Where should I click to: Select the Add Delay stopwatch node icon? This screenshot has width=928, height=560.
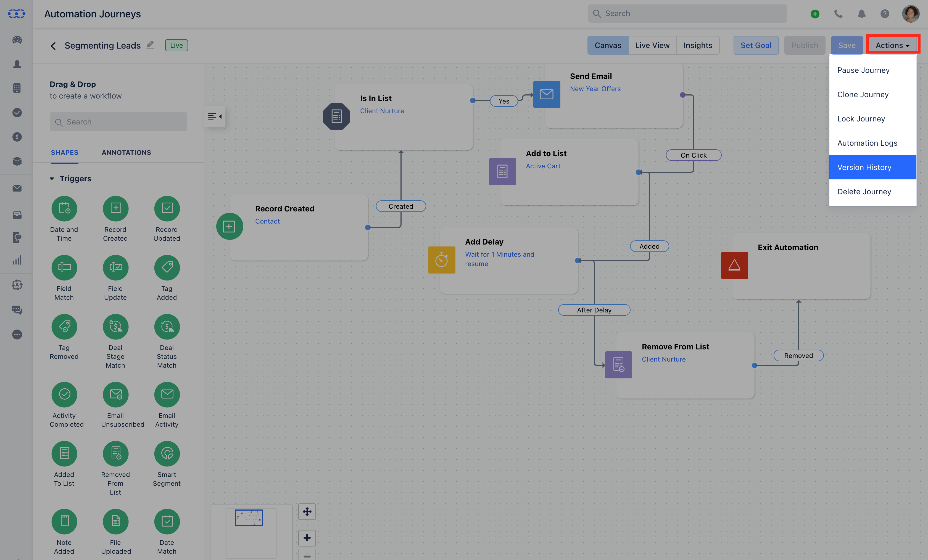click(x=442, y=260)
